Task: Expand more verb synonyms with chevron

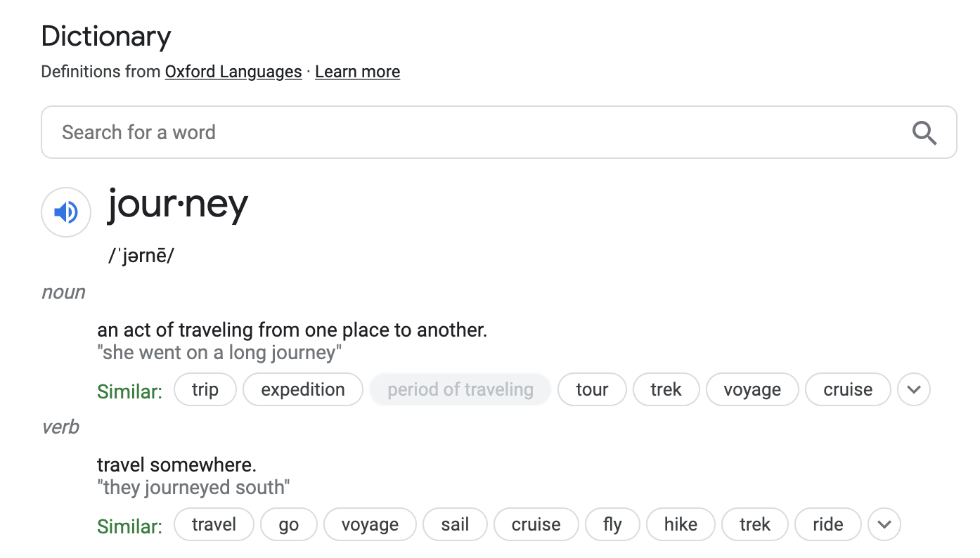Action: point(884,524)
